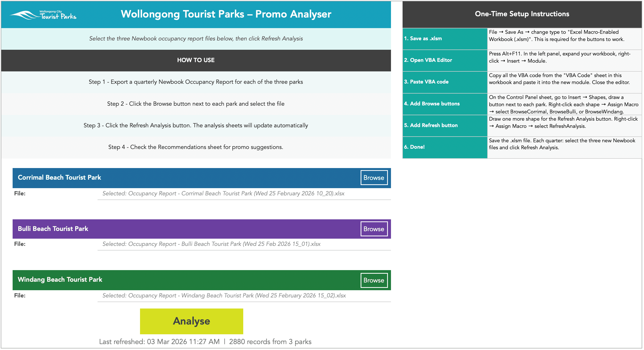This screenshot has height=350, width=644.
Task: Select the '6. Done!' cell
Action: tap(445, 147)
